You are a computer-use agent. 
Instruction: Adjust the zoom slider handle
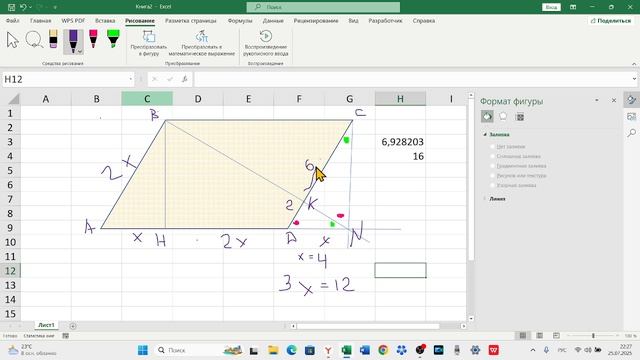(593, 336)
